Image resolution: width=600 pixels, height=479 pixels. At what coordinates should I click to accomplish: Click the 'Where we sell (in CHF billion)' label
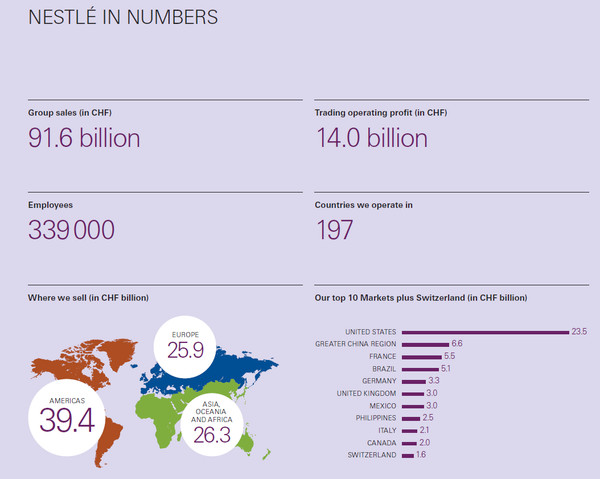click(x=88, y=298)
